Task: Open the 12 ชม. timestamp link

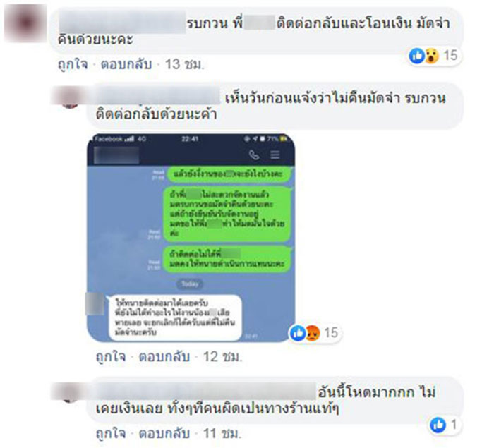Action: [223, 356]
